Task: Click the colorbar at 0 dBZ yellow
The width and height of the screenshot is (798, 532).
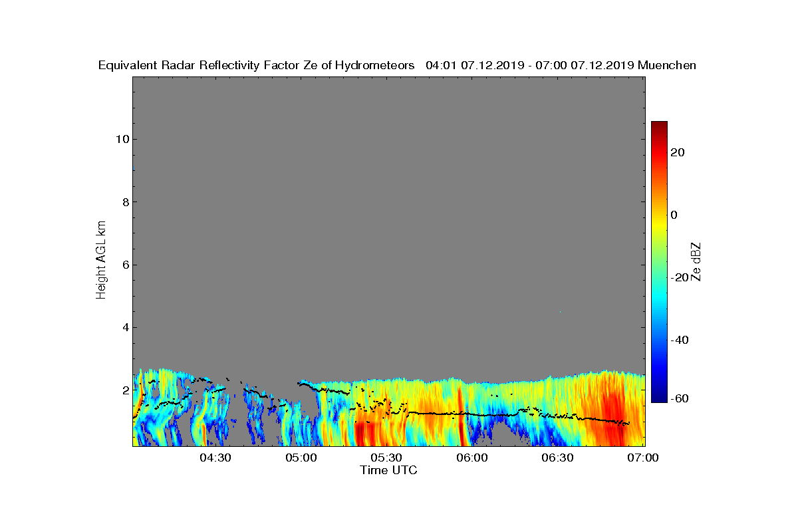Action: coord(659,215)
